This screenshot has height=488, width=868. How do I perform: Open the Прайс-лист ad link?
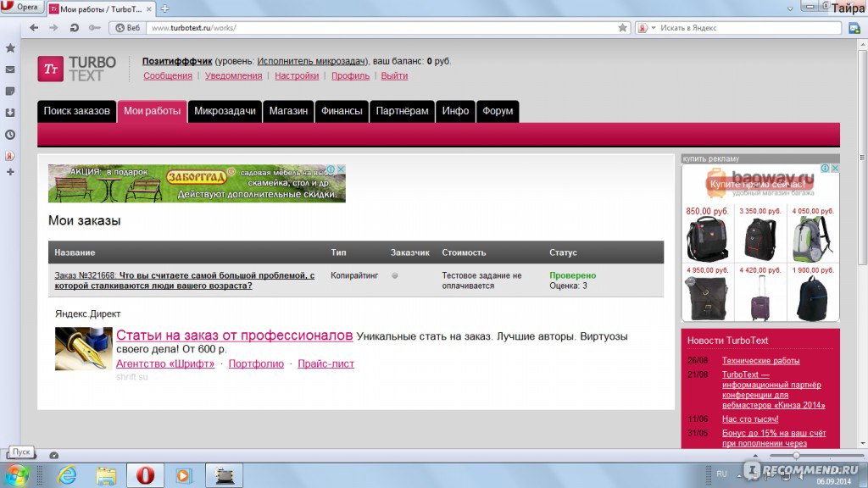point(326,364)
